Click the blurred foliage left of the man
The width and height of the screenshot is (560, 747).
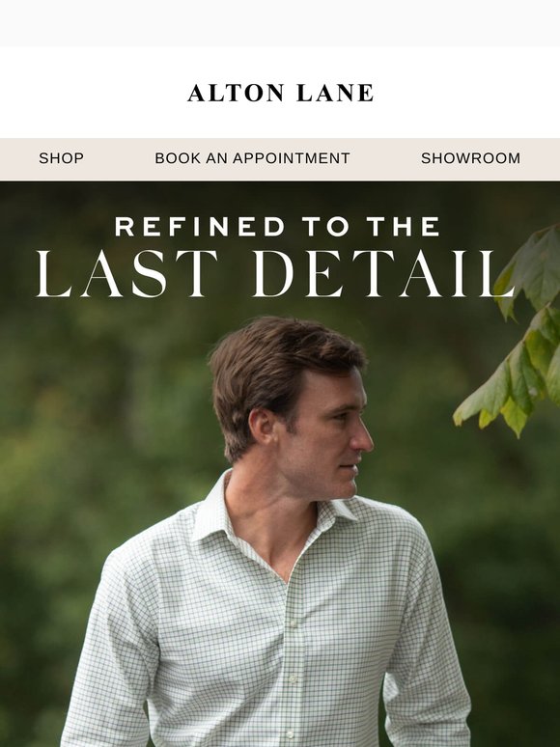(x=96, y=429)
